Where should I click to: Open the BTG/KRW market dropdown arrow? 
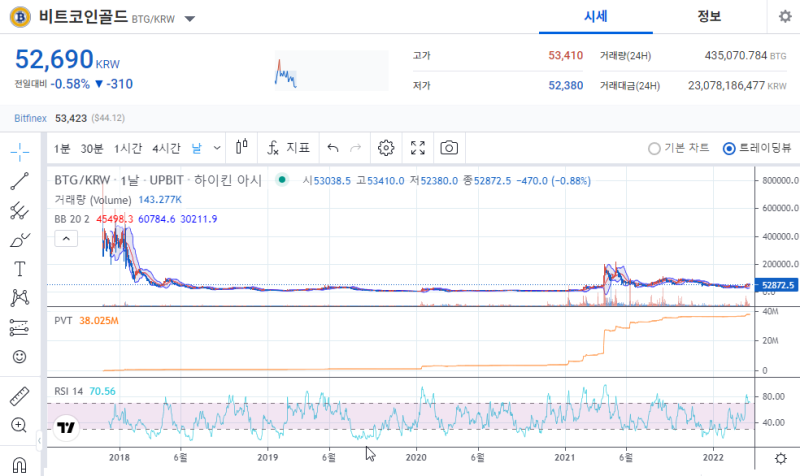click(190, 19)
